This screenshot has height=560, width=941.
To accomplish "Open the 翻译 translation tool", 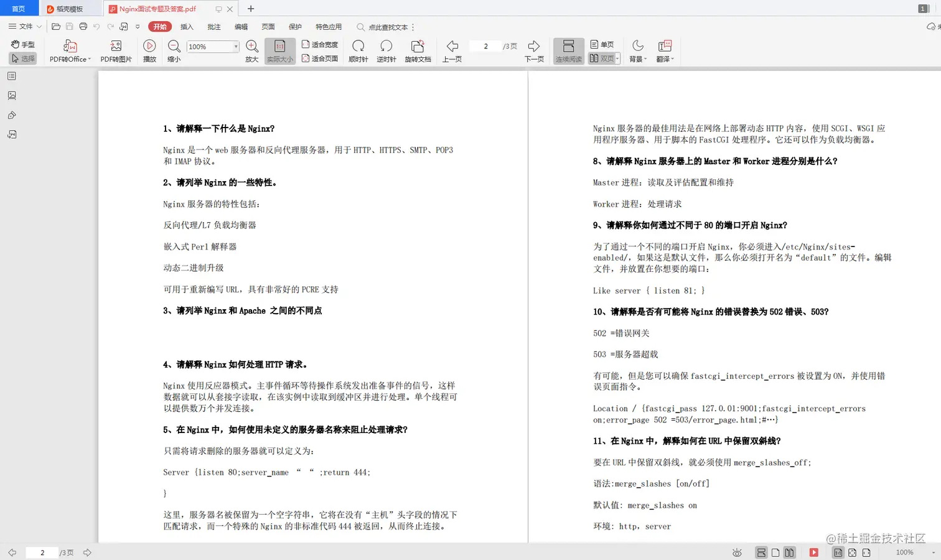I will pos(665,50).
